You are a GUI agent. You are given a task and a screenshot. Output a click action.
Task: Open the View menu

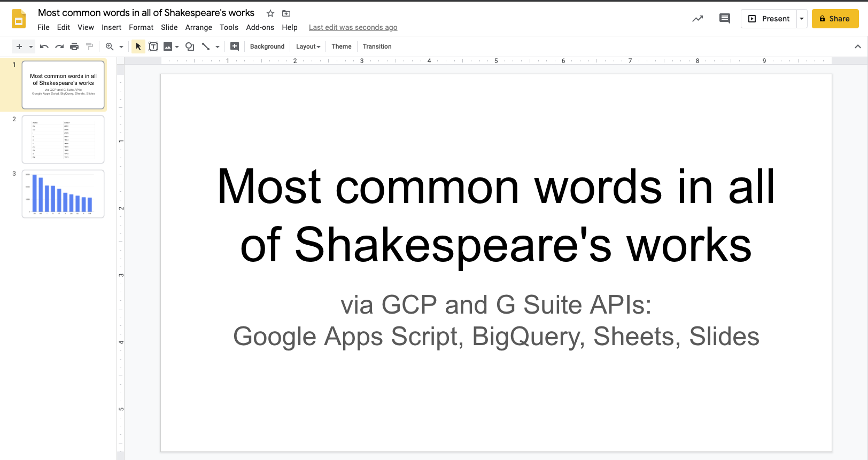tap(86, 27)
